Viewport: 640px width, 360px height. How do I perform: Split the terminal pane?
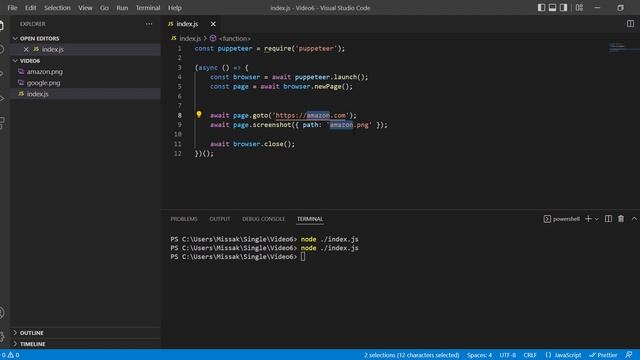click(608, 219)
